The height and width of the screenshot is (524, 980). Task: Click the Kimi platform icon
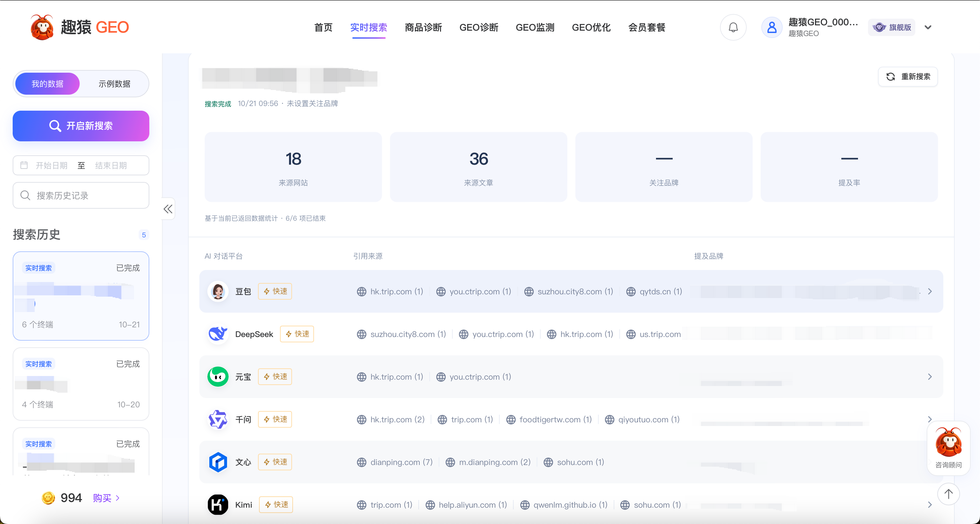click(x=218, y=505)
